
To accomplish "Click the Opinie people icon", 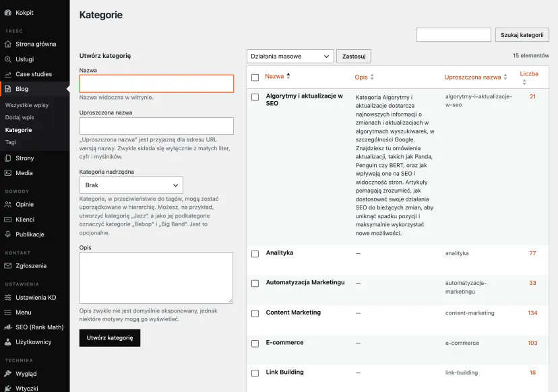I will [8, 204].
